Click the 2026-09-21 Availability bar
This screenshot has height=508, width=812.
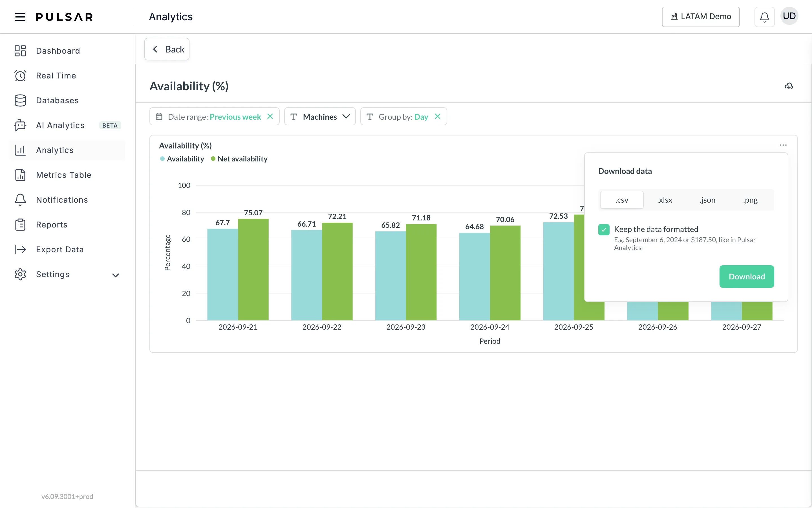coord(222,275)
